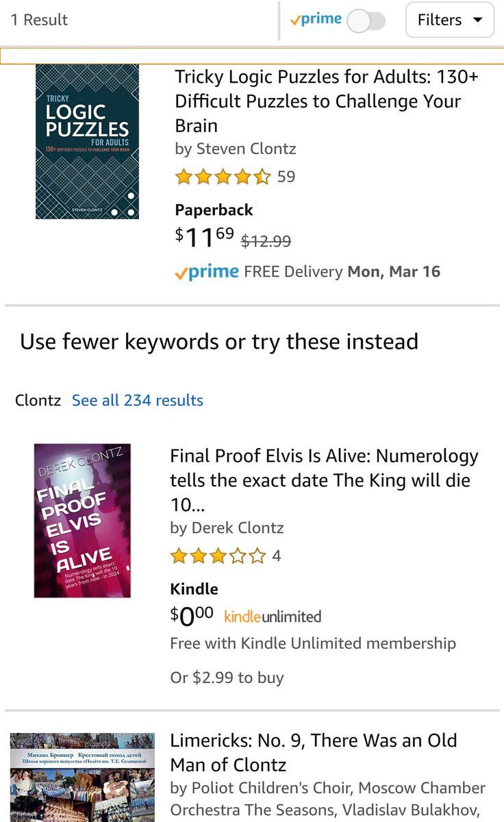View author Derek Clontz
504x822 pixels.
point(227,528)
